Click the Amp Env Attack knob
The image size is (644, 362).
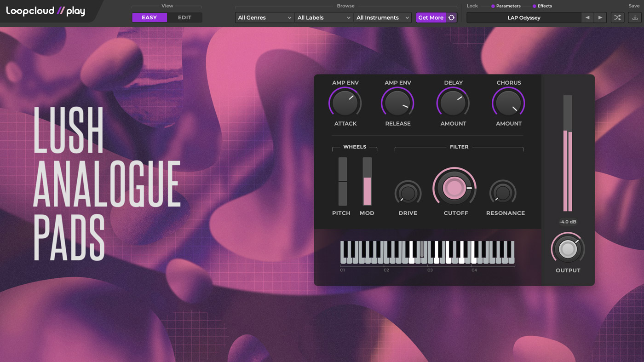(345, 103)
